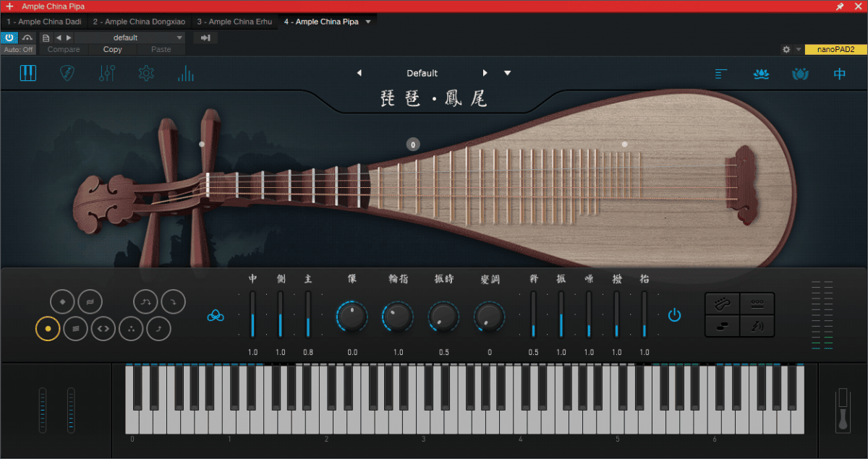Expand the instrument tab list arrow
This screenshot has width=868, height=459.
[x=368, y=22]
